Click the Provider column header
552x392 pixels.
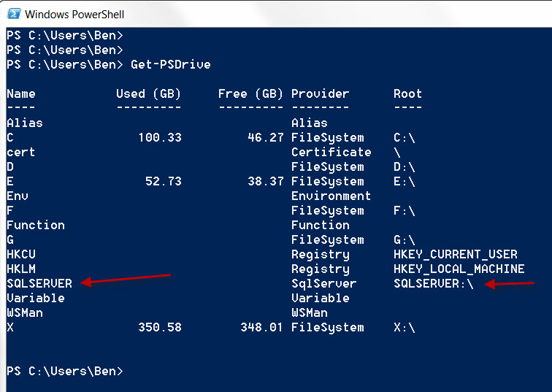click(320, 93)
